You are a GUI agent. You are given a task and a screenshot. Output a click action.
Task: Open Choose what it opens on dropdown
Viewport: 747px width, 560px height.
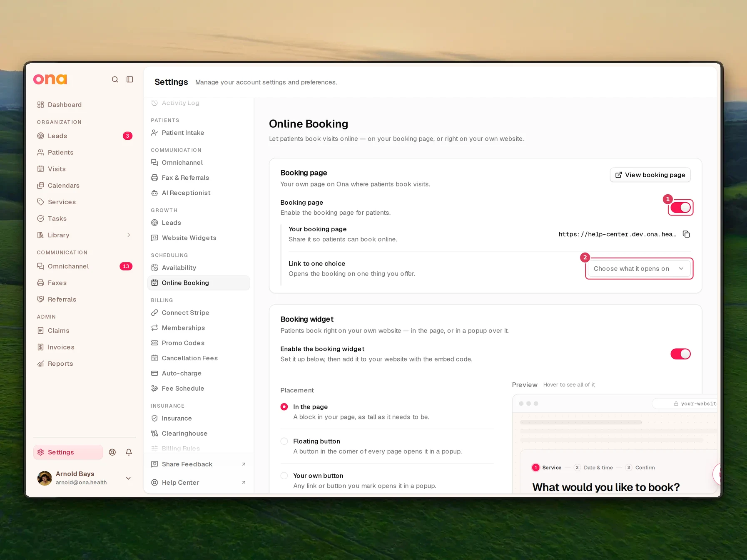point(639,269)
